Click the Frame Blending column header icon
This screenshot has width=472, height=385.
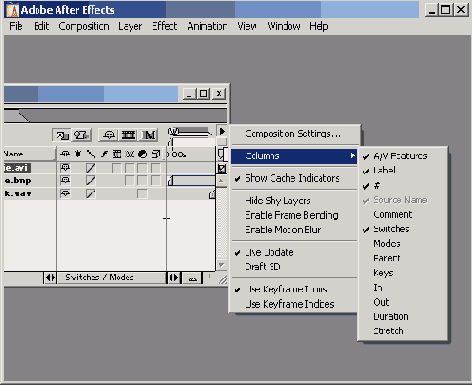pos(117,154)
